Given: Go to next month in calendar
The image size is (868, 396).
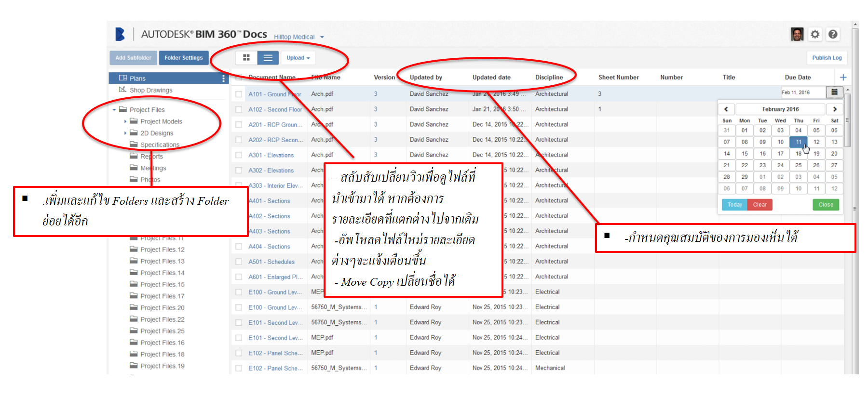Looking at the screenshot, I should pos(835,109).
